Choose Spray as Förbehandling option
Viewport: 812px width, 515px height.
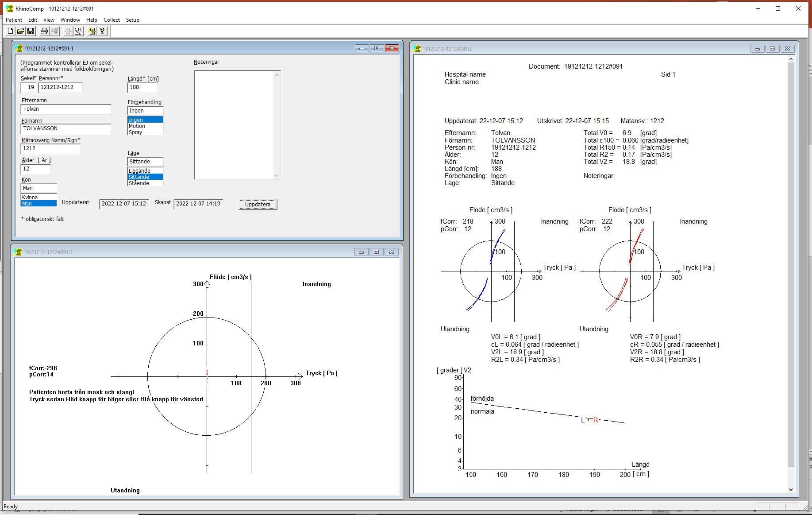tap(145, 132)
